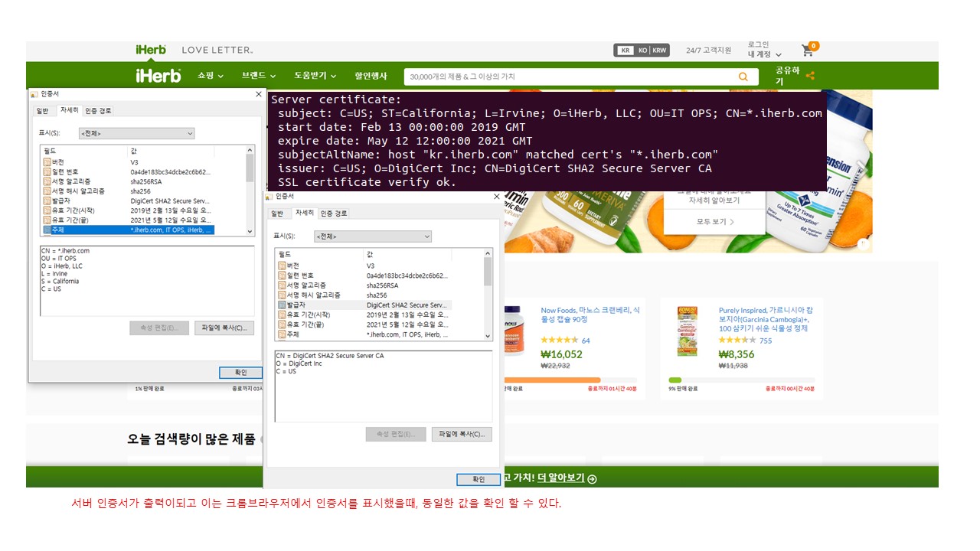Click Now Foods product bottle thumbnail
The height and width of the screenshot is (551, 980).
pyautogui.click(x=516, y=331)
